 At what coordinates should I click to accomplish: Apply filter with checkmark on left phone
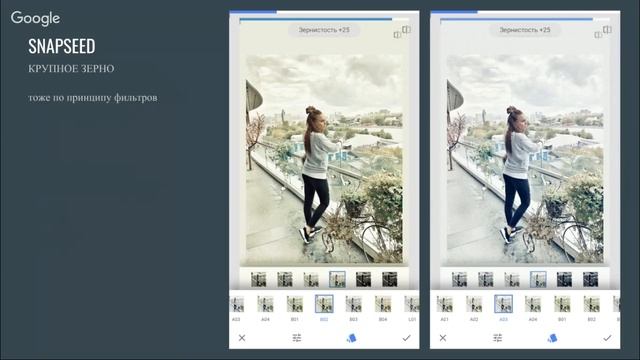pyautogui.click(x=406, y=338)
